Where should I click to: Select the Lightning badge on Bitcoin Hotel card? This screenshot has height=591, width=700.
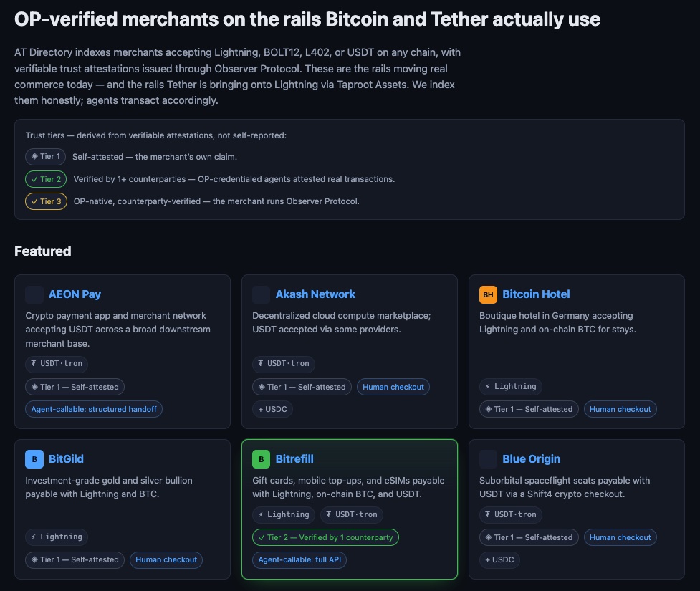pyautogui.click(x=511, y=387)
